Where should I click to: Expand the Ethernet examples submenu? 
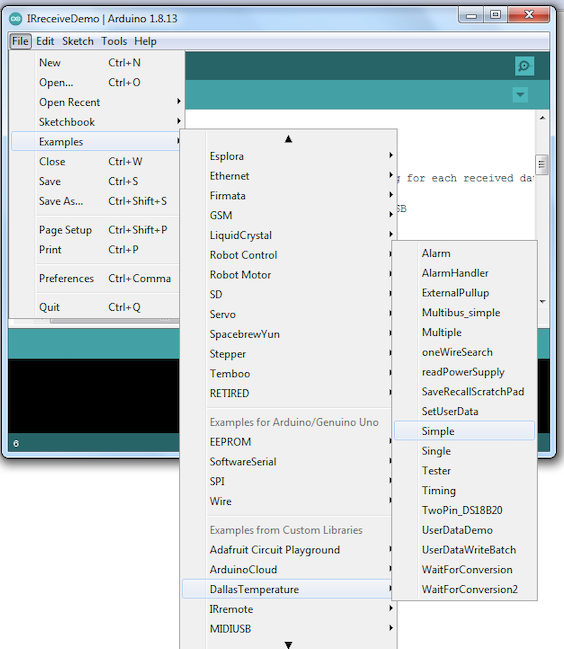pos(289,176)
